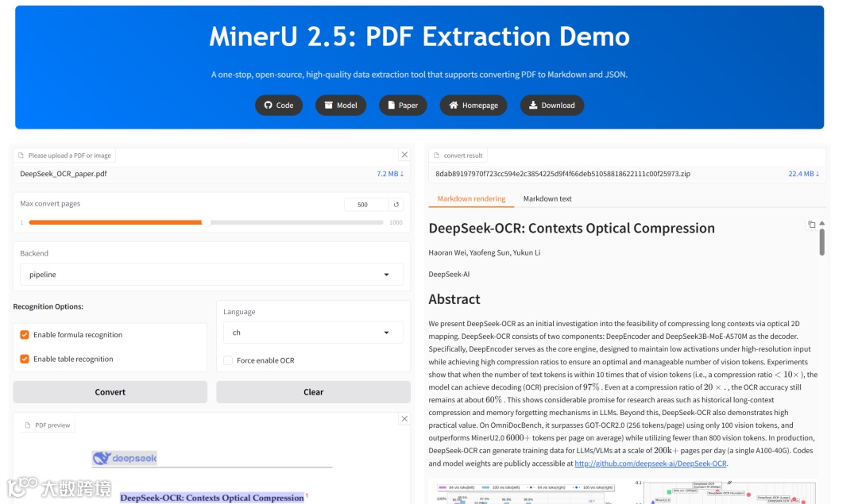Download DeepSeek_OCR_paper.pdf via 7.2 MB link
This screenshot has height=504, width=858.
(x=390, y=174)
